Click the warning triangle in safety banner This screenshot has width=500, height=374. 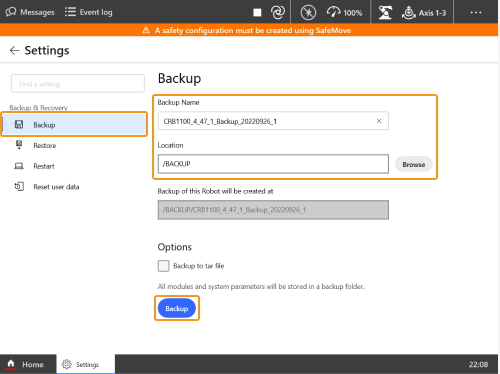tap(146, 30)
